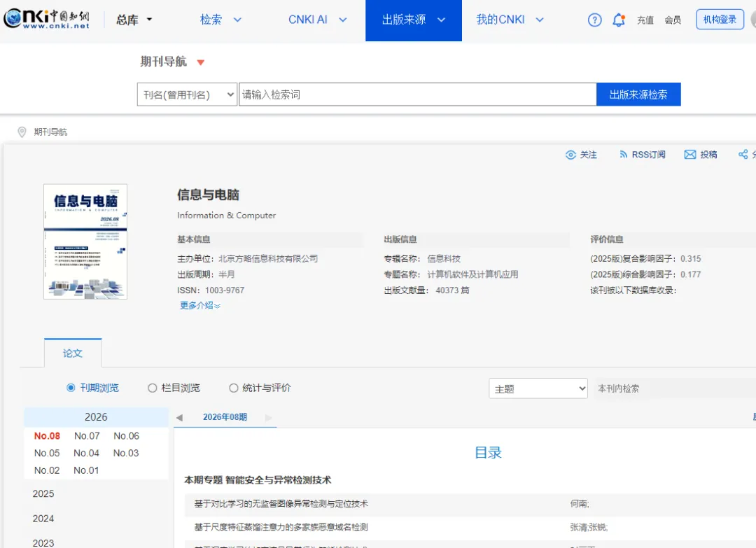Click ISSN 1003-9767 value
Screen dimensions: 756x548
click(x=225, y=290)
